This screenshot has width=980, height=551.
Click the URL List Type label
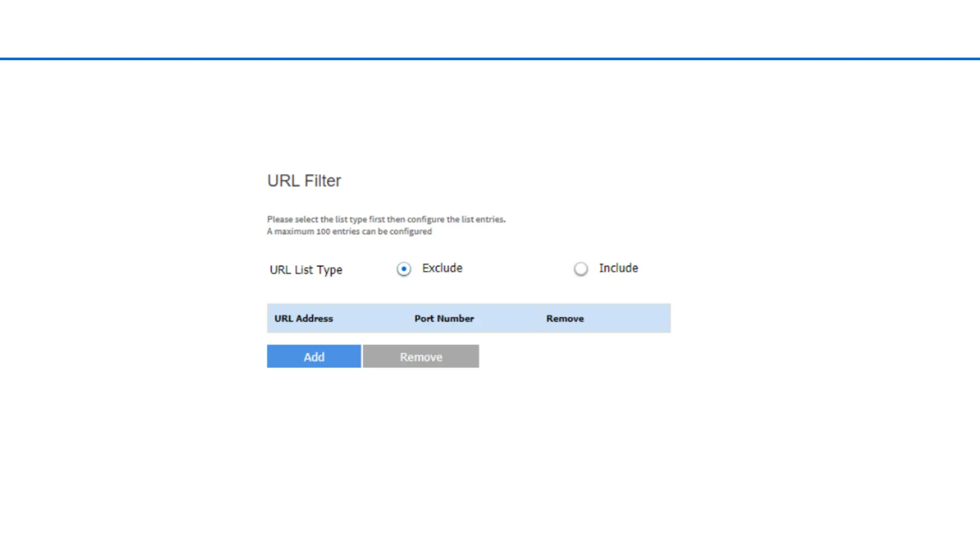pyautogui.click(x=306, y=270)
